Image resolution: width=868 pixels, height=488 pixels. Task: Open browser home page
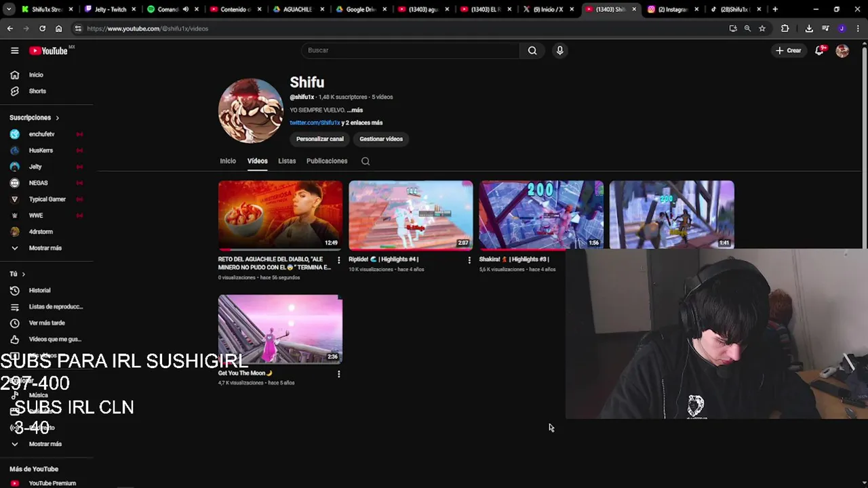tap(58, 28)
